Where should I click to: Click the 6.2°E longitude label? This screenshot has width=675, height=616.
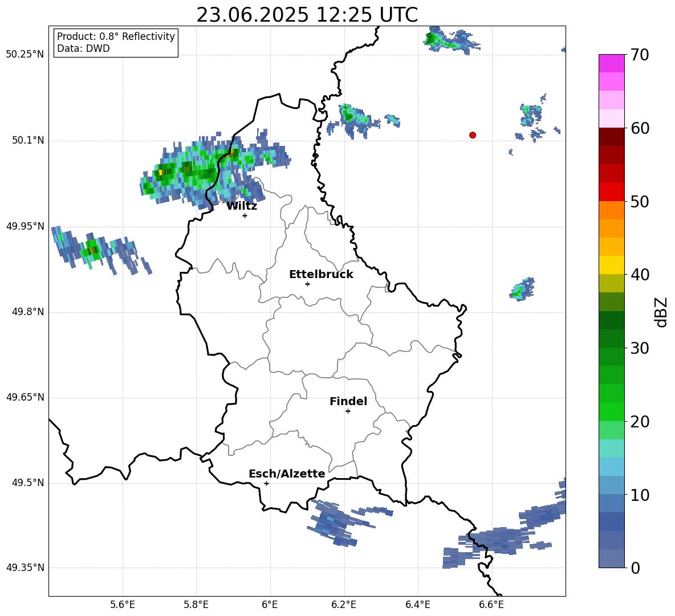344,605
